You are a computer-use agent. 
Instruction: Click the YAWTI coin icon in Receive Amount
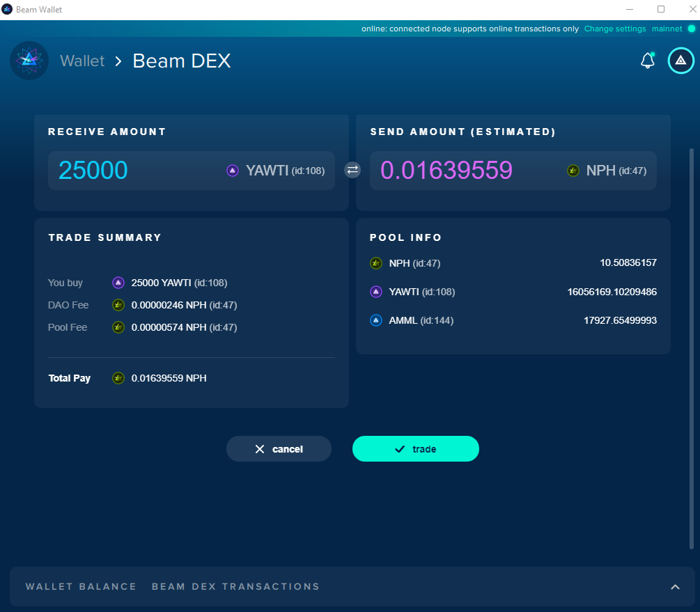pos(233,171)
